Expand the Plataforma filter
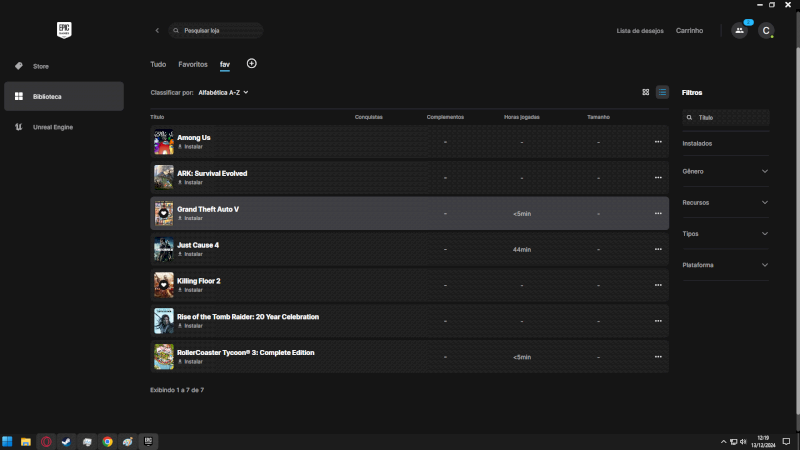 pos(725,265)
